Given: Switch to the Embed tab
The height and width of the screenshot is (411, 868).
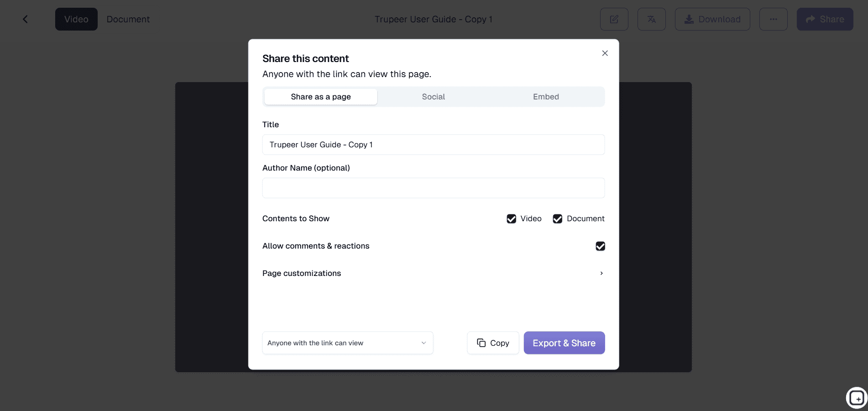Looking at the screenshot, I should point(546,97).
